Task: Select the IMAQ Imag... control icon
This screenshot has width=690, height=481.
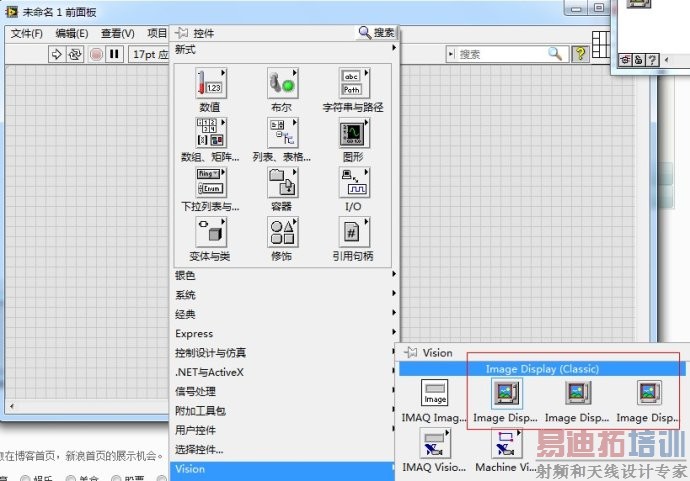Action: 434,393
